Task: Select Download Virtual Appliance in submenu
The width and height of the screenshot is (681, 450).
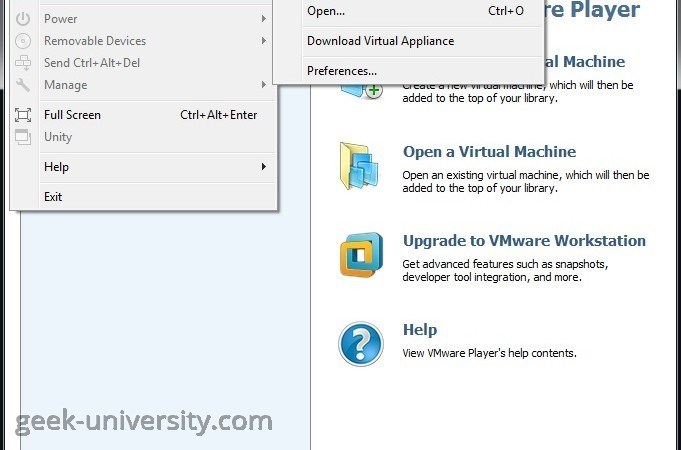Action: click(x=409, y=41)
